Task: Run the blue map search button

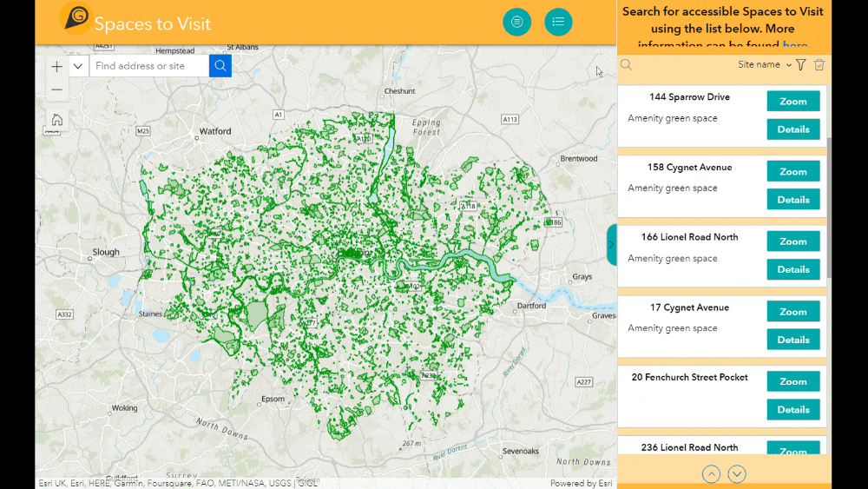Action: pos(220,66)
